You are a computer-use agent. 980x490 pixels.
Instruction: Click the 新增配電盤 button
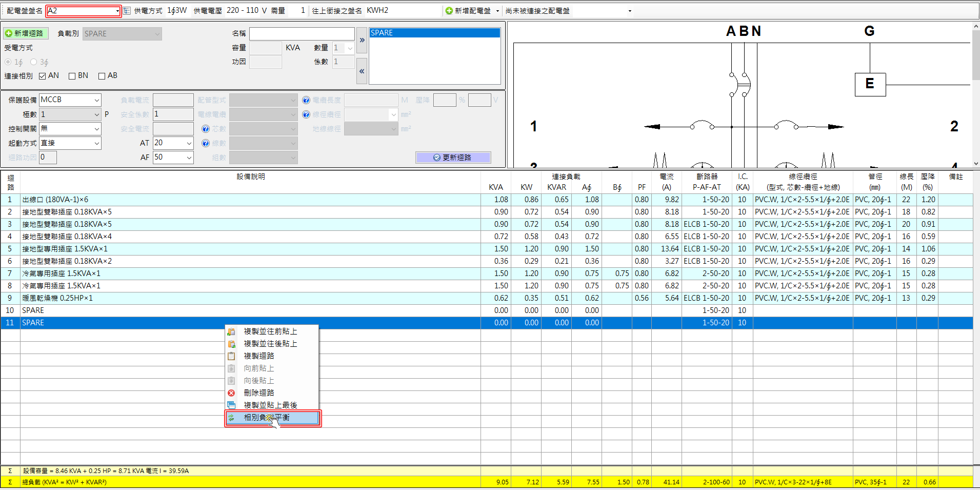pyautogui.click(x=468, y=11)
